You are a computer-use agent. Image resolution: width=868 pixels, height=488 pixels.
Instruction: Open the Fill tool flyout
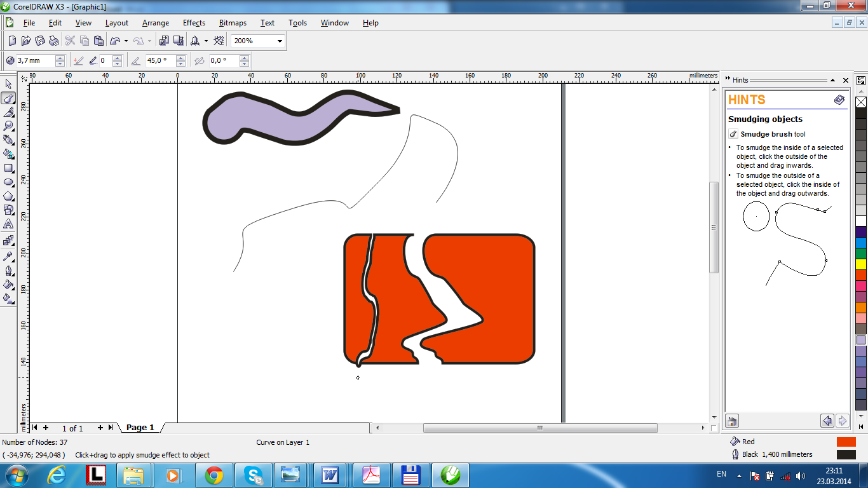[8, 285]
